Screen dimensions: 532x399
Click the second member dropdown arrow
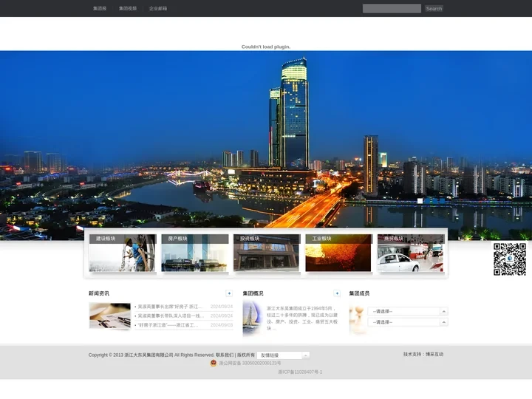[x=444, y=322]
